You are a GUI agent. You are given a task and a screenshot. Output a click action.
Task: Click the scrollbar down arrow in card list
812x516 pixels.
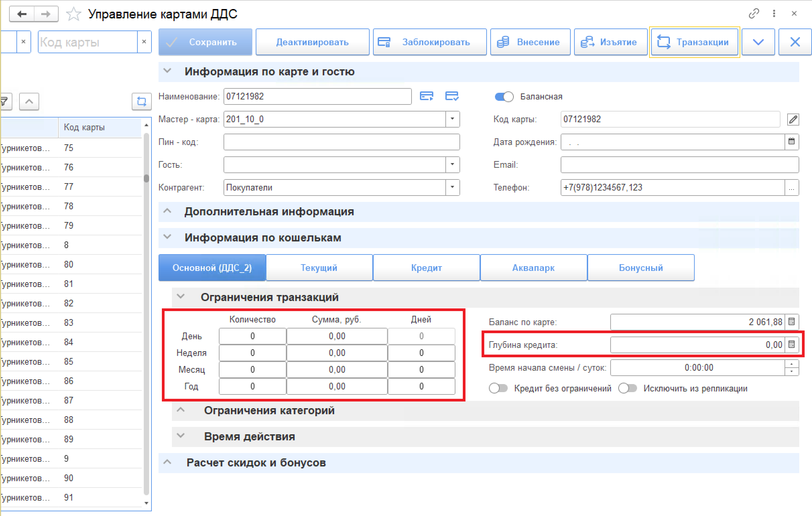coord(146,503)
